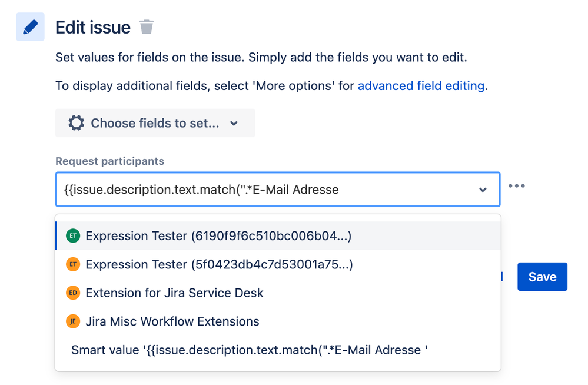The width and height of the screenshot is (588, 385).
Task: Open the Choose fields to set dropdown
Action: click(155, 123)
